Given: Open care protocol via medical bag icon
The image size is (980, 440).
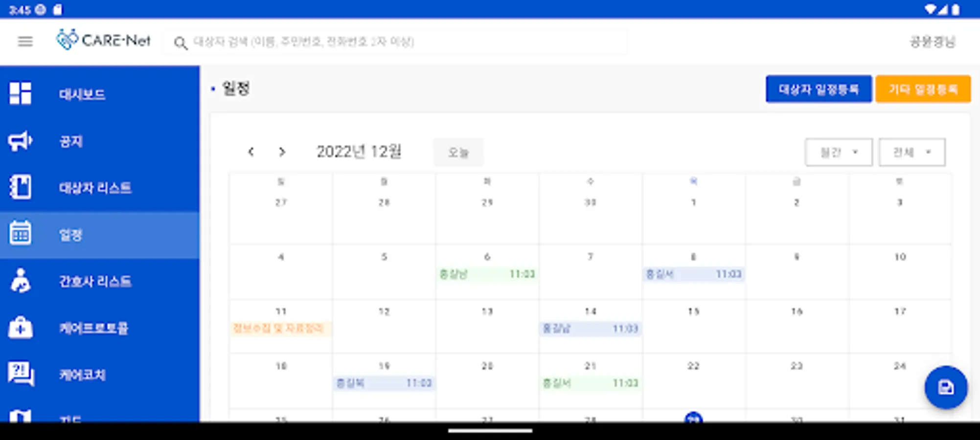Looking at the screenshot, I should pos(20,328).
